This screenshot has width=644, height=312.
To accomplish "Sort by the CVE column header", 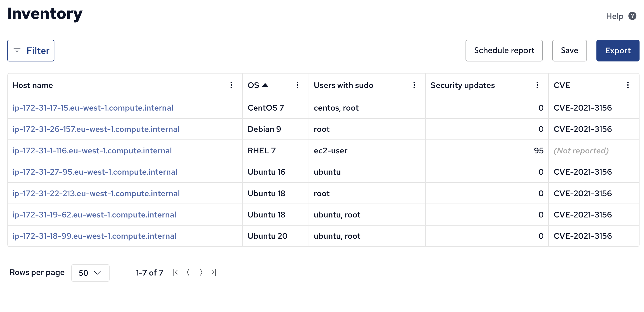I will 562,85.
